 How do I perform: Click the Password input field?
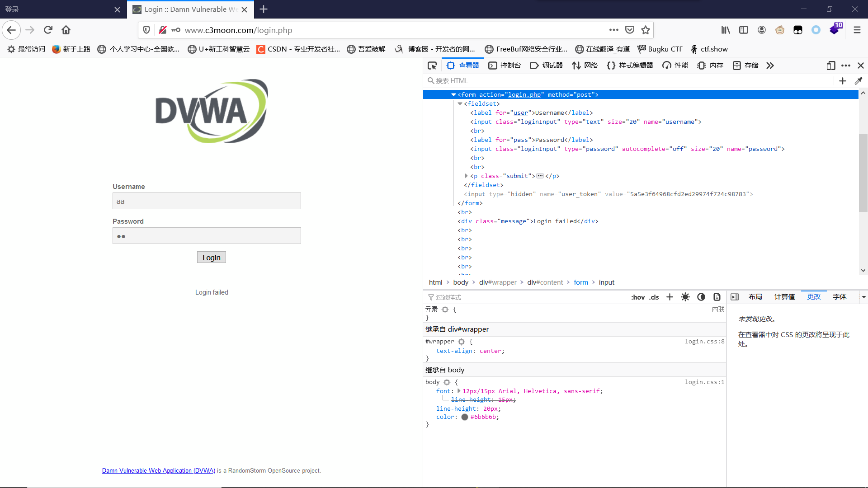coord(207,236)
